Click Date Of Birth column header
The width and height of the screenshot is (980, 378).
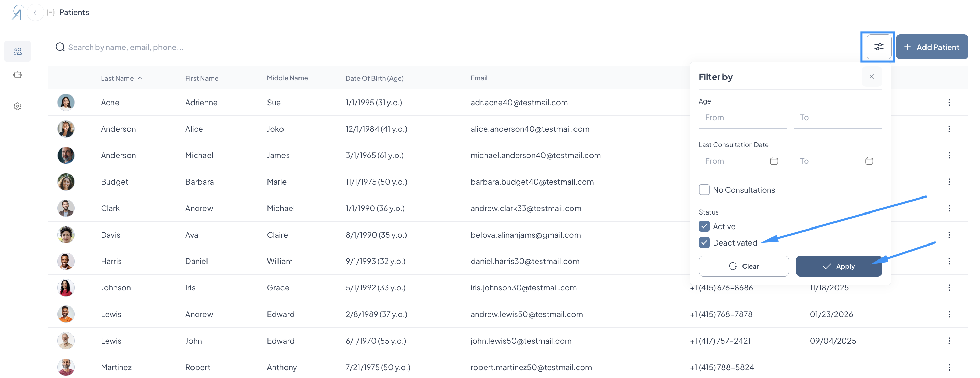(374, 78)
